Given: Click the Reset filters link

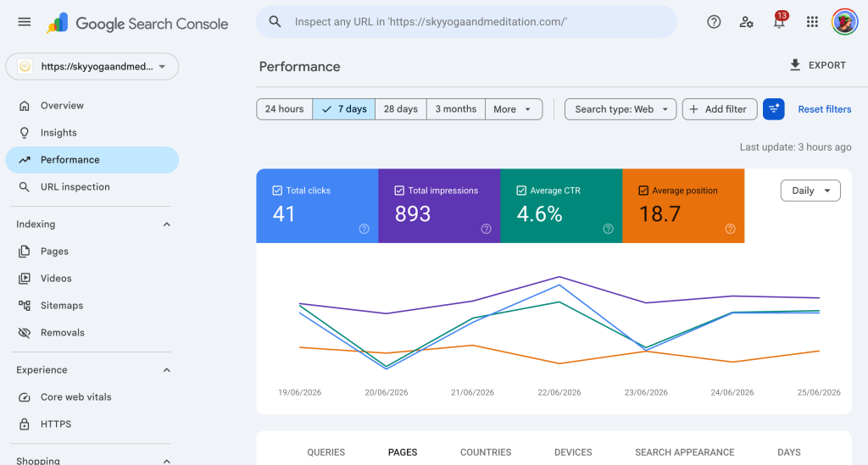Looking at the screenshot, I should coord(824,109).
